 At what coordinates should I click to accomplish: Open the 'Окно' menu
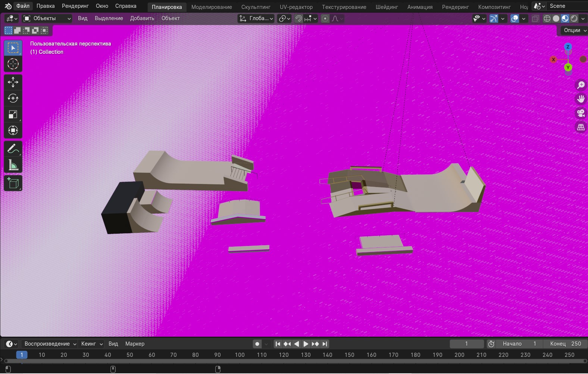[x=102, y=6]
